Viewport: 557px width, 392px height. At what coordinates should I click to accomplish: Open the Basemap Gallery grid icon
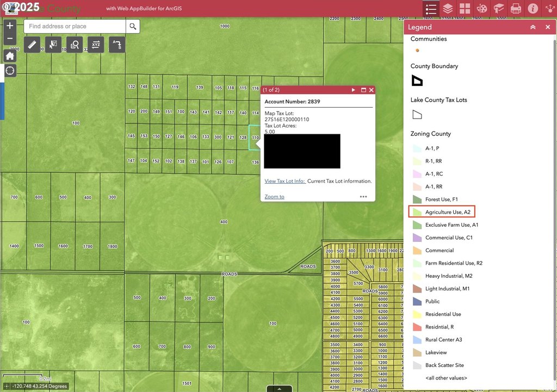464,9
